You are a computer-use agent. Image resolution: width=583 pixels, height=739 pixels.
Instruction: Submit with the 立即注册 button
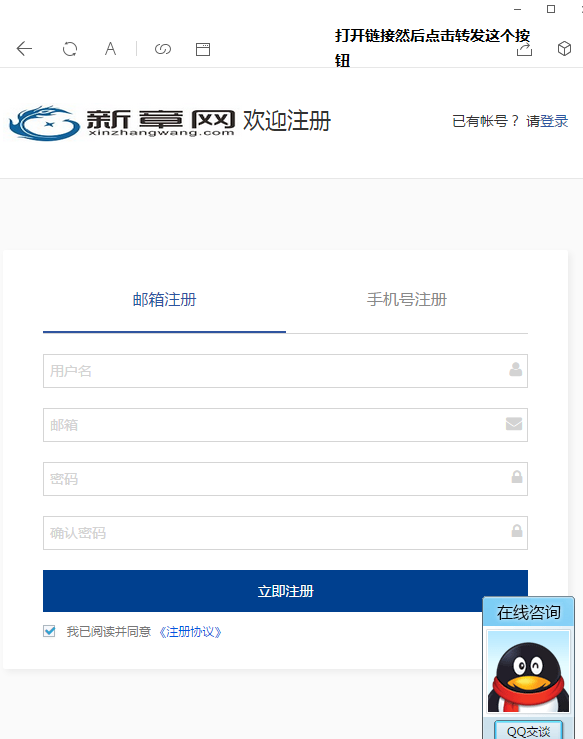[285, 591]
